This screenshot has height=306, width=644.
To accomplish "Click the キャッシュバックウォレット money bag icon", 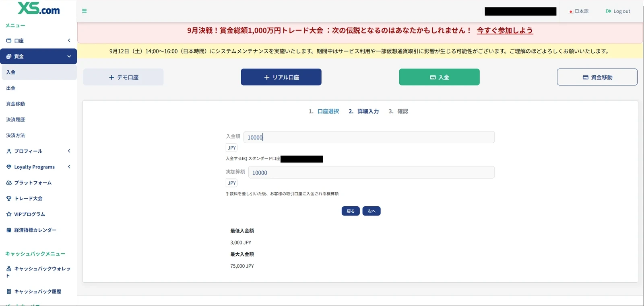I will pos(9,269).
